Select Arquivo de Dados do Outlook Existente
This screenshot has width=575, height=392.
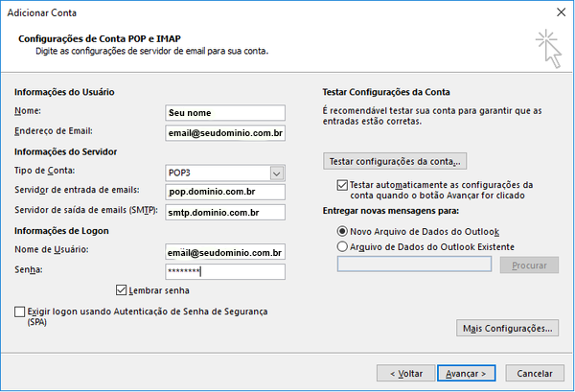(342, 246)
